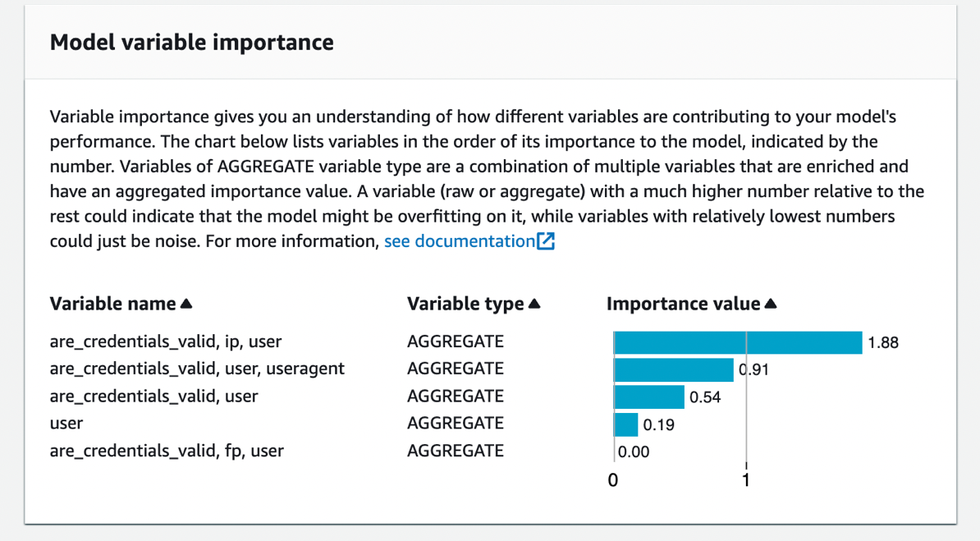
Task: Click the axis label 1 on chart
Action: [x=745, y=480]
